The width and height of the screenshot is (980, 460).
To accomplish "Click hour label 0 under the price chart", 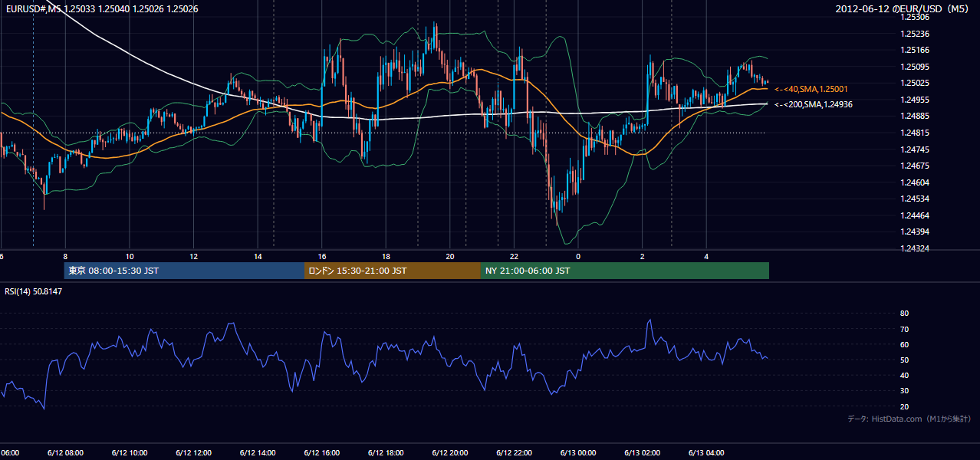I will pos(578,256).
